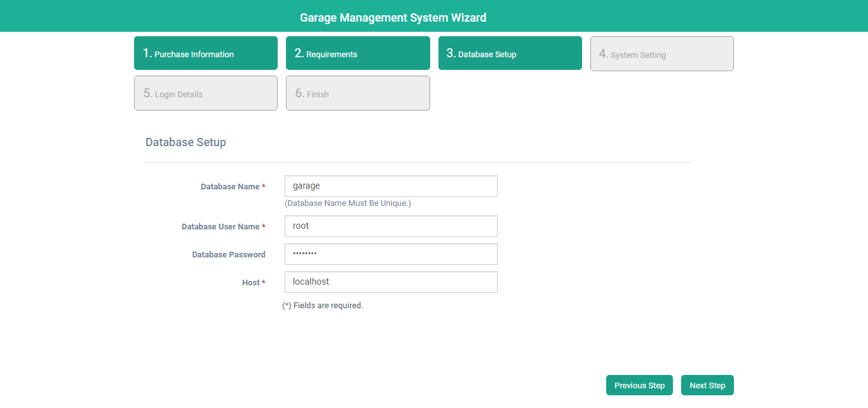Open the Login Details step

(205, 93)
